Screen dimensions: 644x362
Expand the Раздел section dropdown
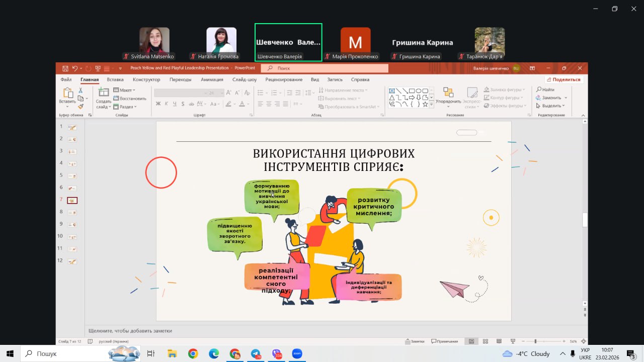[x=126, y=107]
